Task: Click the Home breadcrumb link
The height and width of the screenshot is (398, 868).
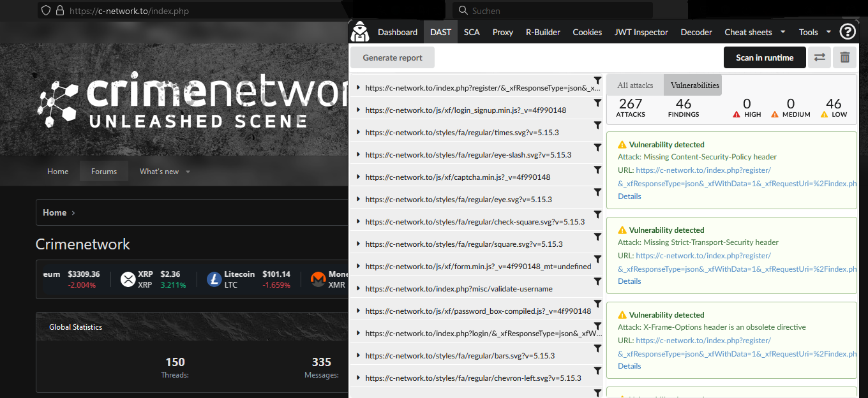Action: pyautogui.click(x=54, y=212)
